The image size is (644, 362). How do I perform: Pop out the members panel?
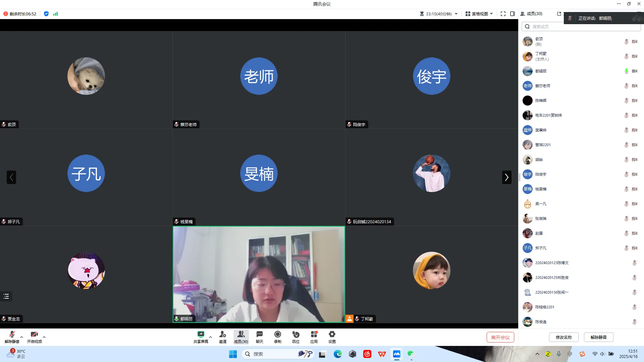coord(559,14)
